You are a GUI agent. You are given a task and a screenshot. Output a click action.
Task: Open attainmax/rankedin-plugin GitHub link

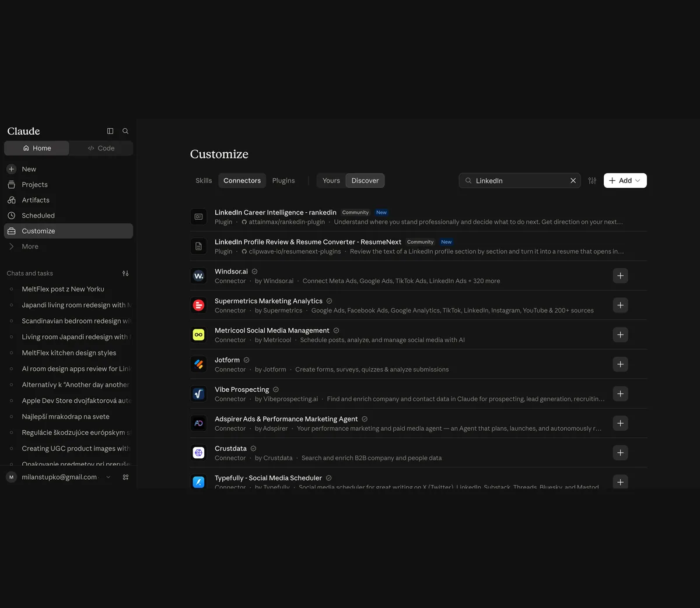(283, 222)
